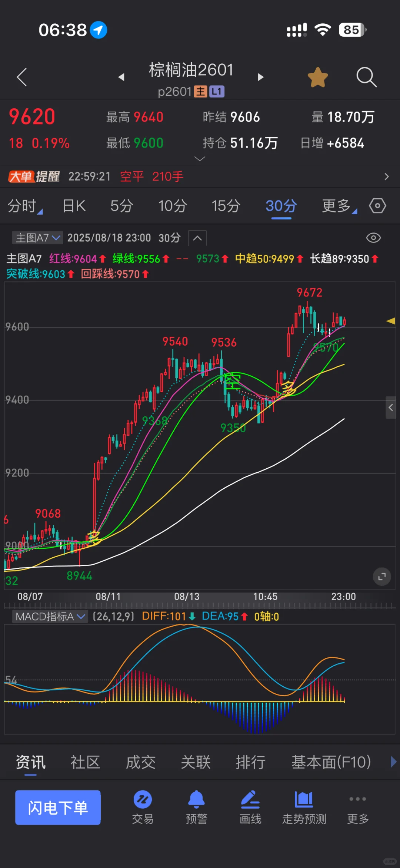The image size is (400, 868).
Task: Tap the 绿线:9556 indicator label
Action: tap(141, 258)
